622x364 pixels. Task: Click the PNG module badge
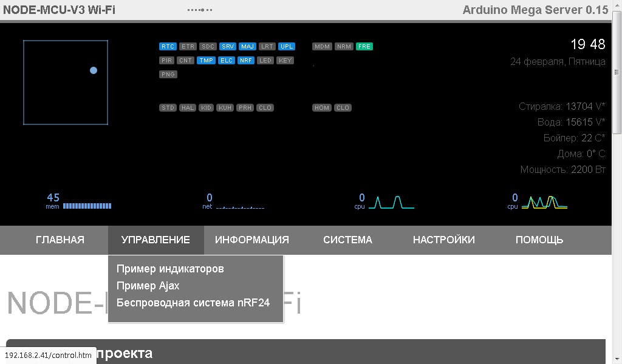point(168,74)
